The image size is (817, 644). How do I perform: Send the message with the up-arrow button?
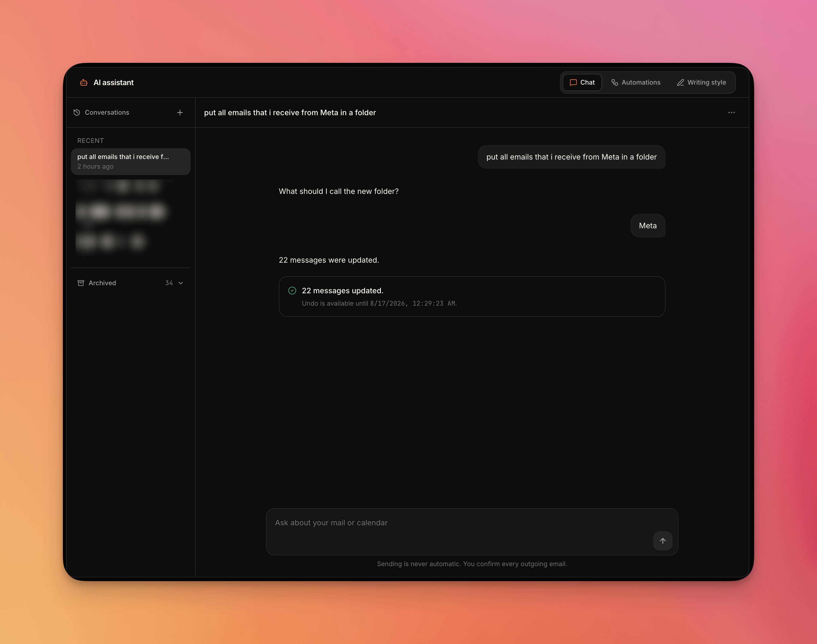coord(662,541)
